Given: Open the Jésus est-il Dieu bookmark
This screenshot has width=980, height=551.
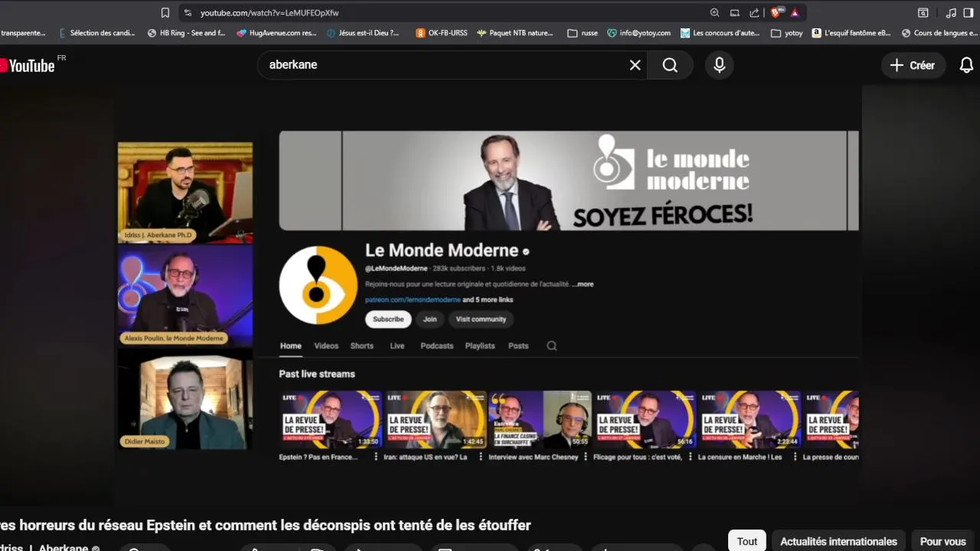Looking at the screenshot, I should click(363, 33).
